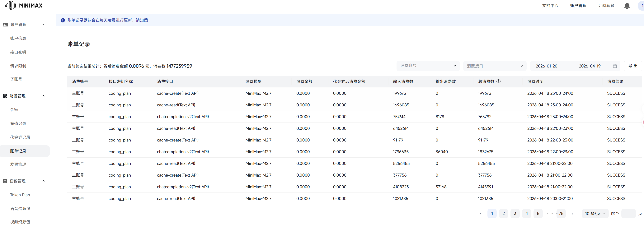Image resolution: width=644 pixels, height=227 pixels.
Task: Collapse the 套餐管理 sidebar section
Action: click(x=44, y=181)
